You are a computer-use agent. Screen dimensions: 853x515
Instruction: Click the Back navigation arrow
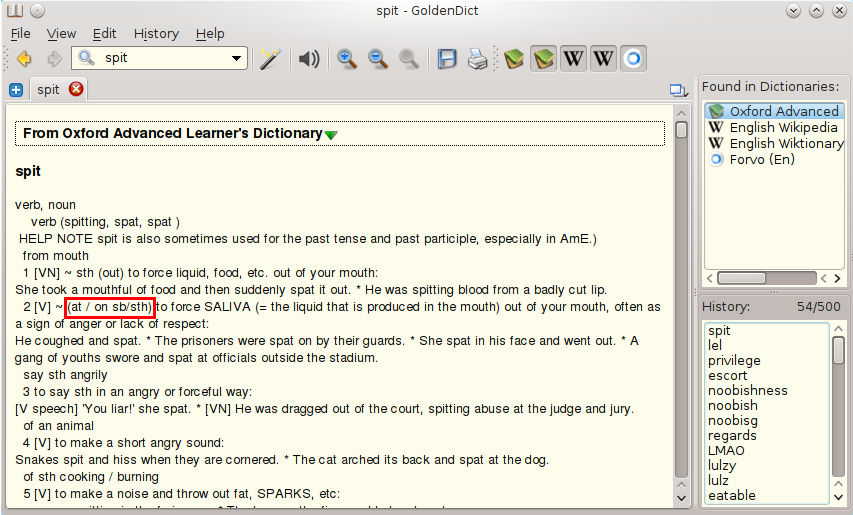pyautogui.click(x=23, y=59)
